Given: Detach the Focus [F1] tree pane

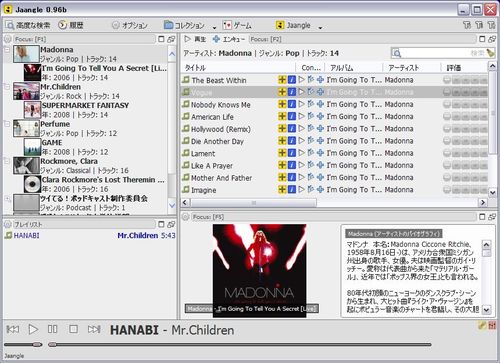Looking at the screenshot, I should click(x=171, y=39).
